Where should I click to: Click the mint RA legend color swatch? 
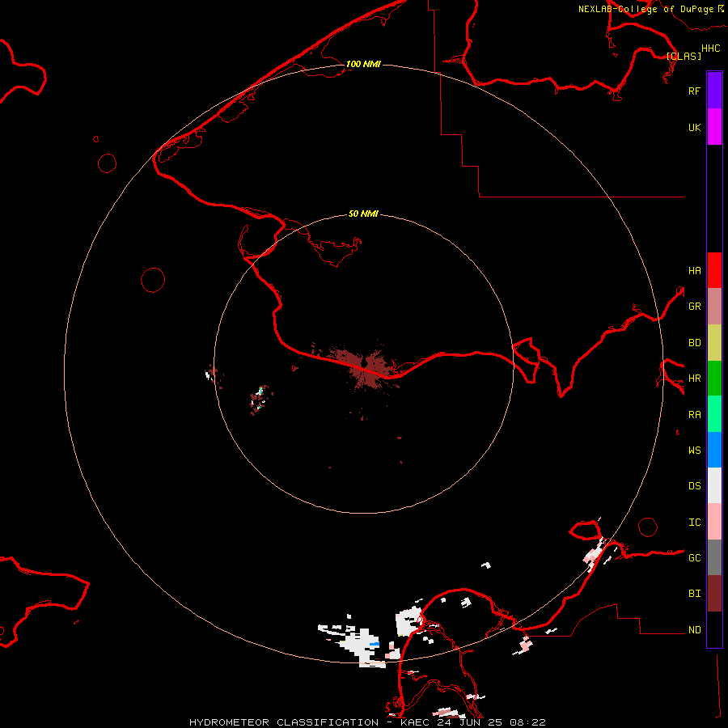coord(714,414)
